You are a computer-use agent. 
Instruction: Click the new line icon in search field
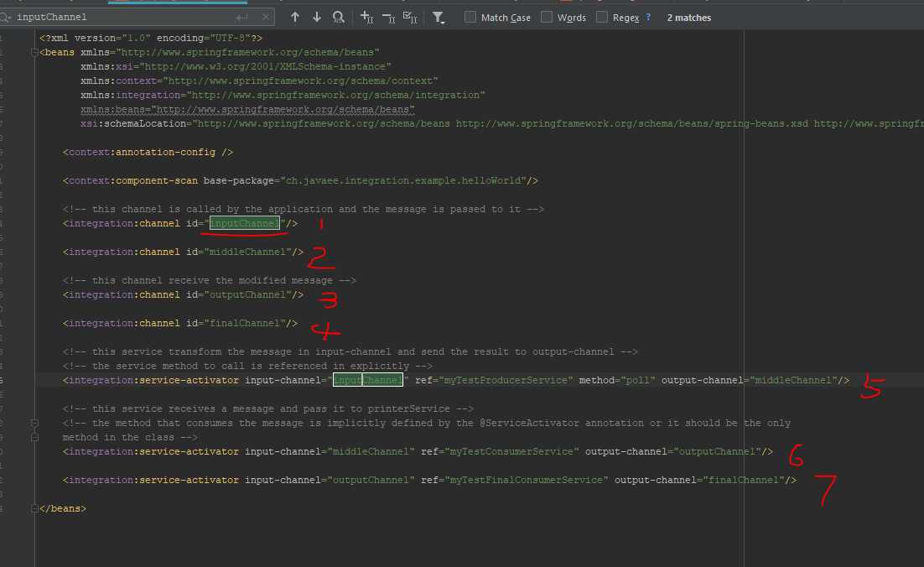(x=241, y=18)
